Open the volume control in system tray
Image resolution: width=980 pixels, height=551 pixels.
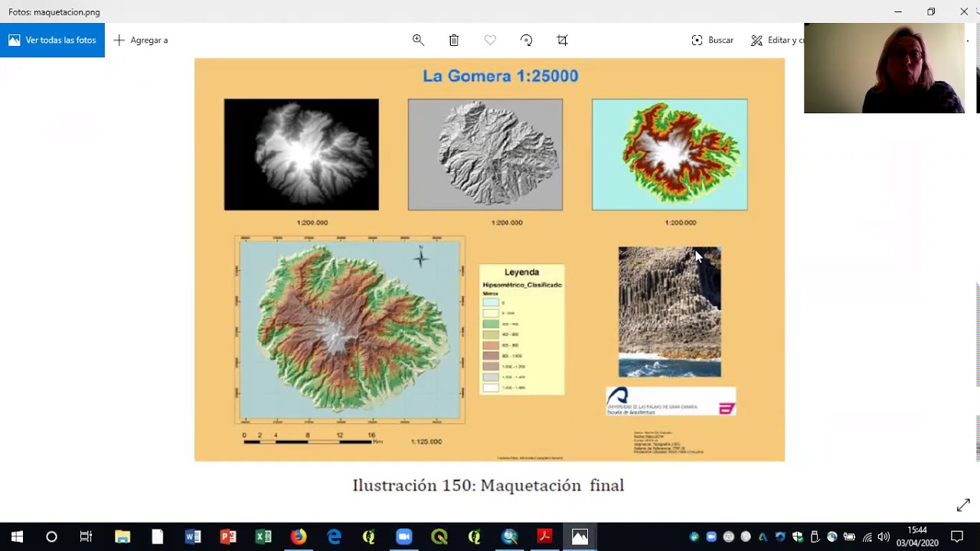[x=884, y=537]
